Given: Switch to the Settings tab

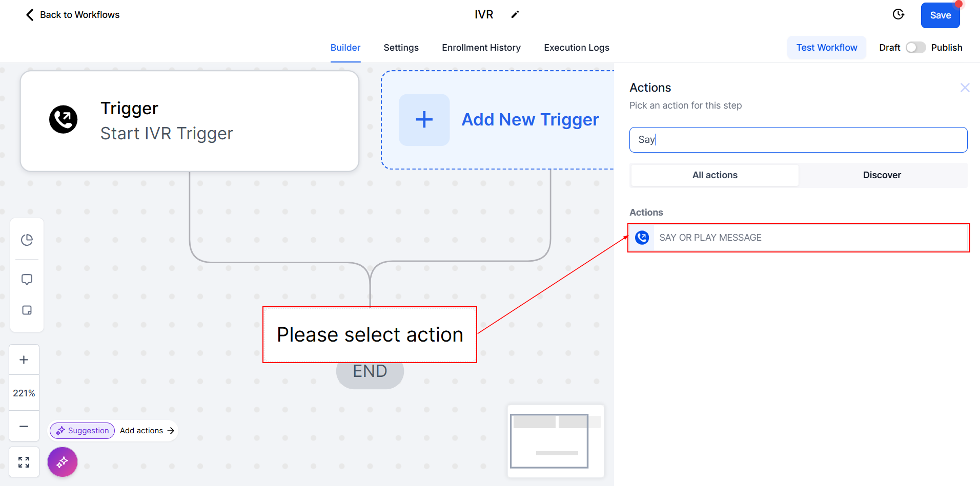Looking at the screenshot, I should click(x=401, y=48).
